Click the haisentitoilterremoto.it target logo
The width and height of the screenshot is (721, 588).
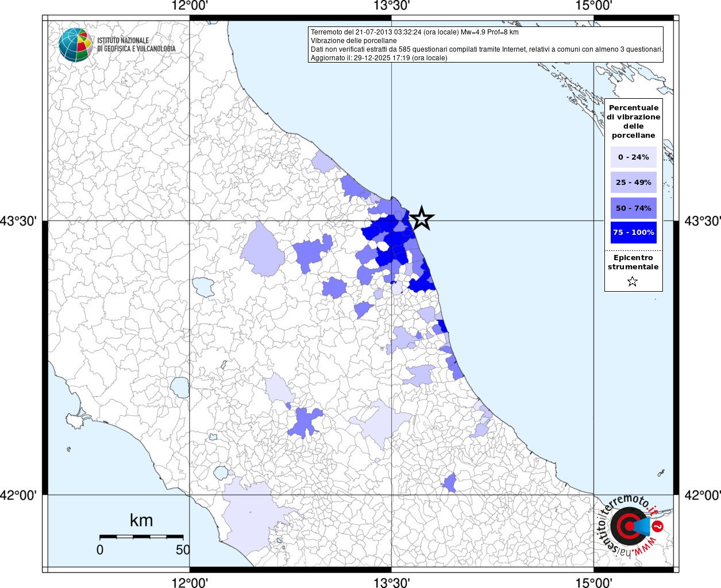point(628,526)
